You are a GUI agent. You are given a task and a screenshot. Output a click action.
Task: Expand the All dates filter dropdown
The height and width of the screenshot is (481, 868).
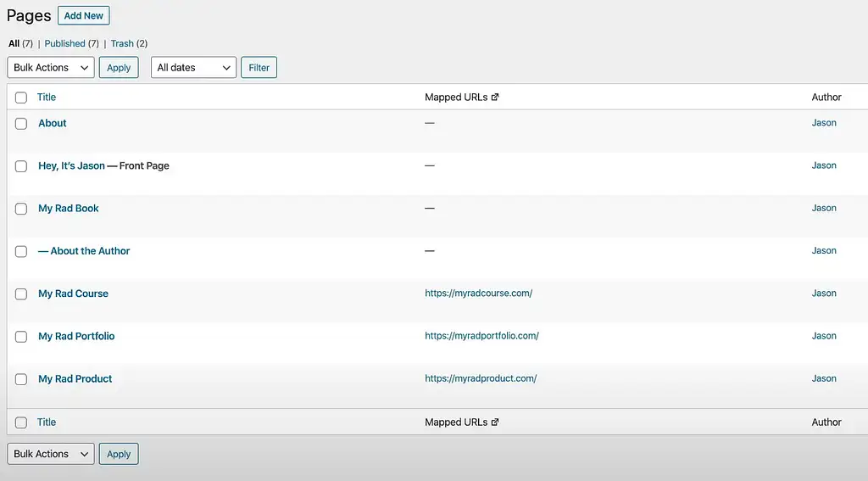(194, 68)
